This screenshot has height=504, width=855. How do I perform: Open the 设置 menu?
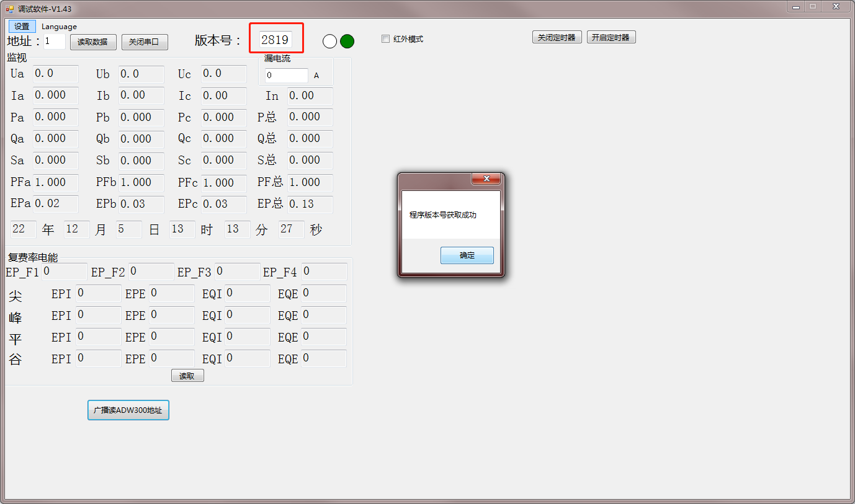tap(22, 27)
